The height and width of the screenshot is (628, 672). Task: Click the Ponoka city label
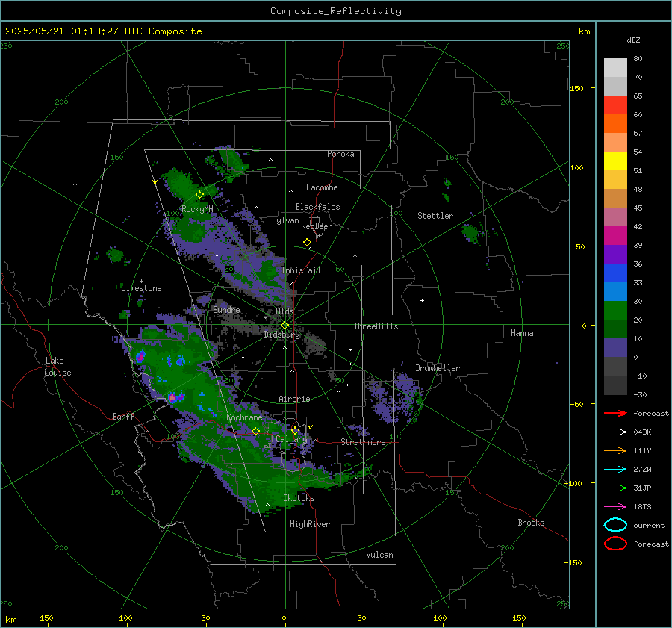340,154
